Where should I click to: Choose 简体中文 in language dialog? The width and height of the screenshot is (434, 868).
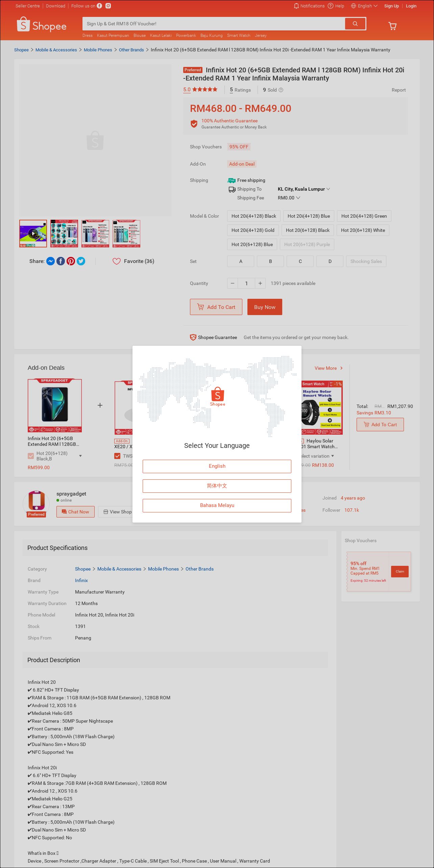click(217, 486)
